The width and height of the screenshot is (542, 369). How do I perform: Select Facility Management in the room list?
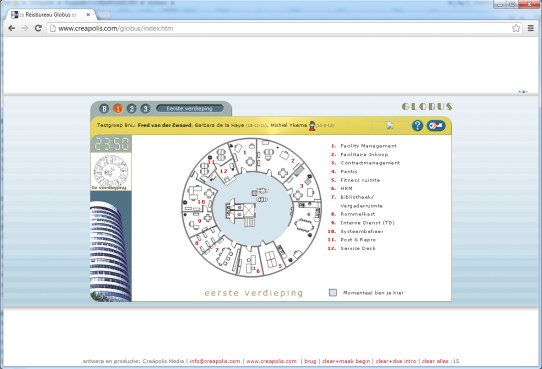point(368,146)
